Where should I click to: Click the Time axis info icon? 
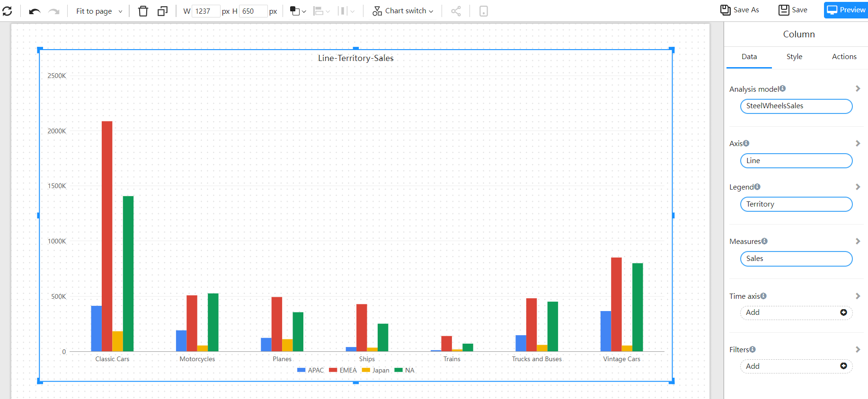point(763,296)
